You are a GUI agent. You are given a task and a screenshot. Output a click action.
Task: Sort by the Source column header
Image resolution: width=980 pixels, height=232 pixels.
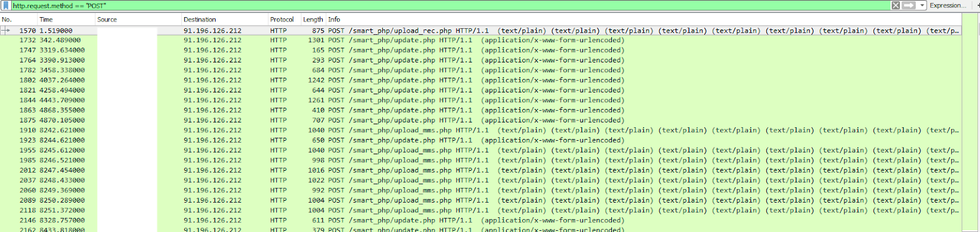[138, 20]
